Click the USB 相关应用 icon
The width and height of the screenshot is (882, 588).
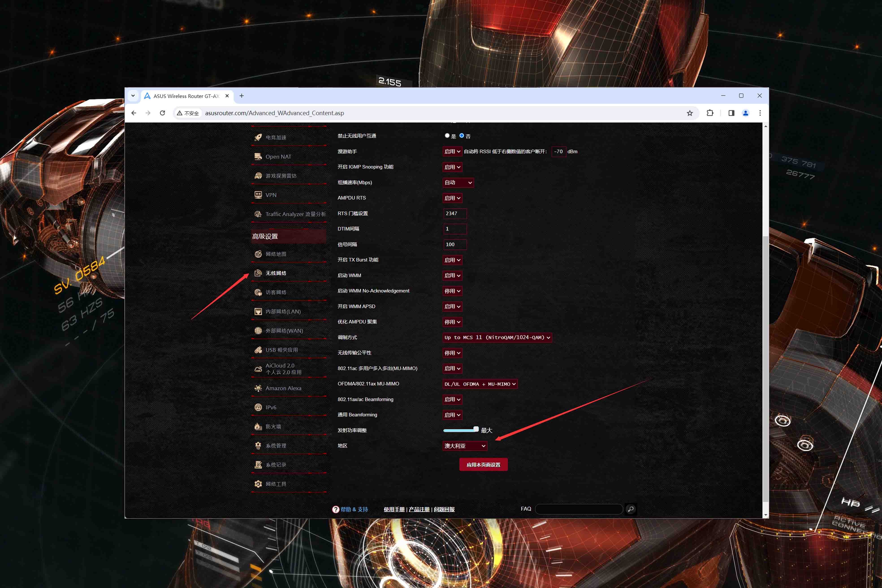258,350
